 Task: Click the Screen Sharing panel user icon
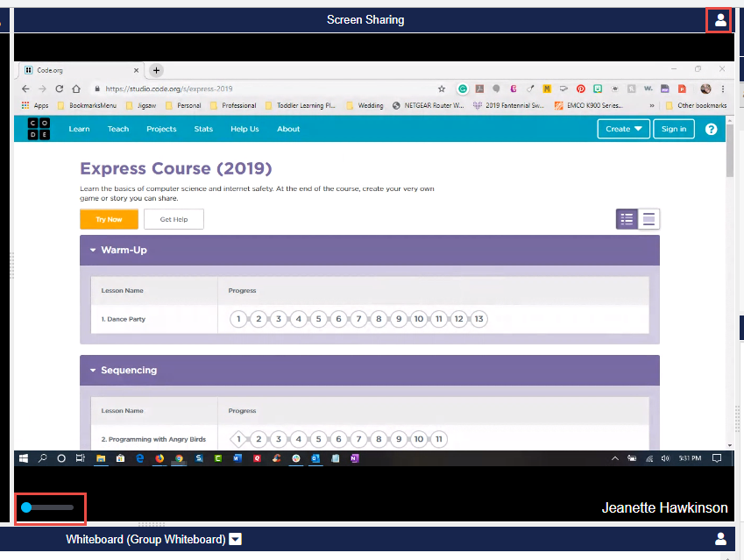pos(720,20)
